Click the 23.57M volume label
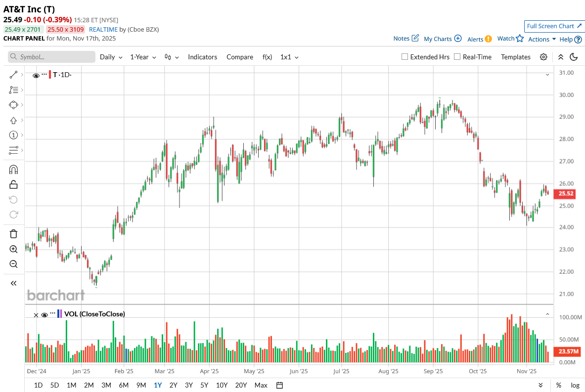 click(x=568, y=351)
